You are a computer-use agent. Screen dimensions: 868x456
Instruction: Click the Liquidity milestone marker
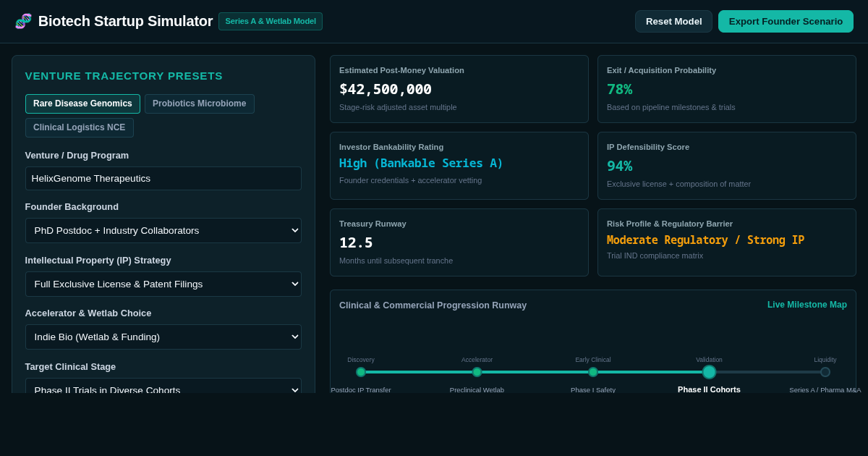(x=825, y=372)
